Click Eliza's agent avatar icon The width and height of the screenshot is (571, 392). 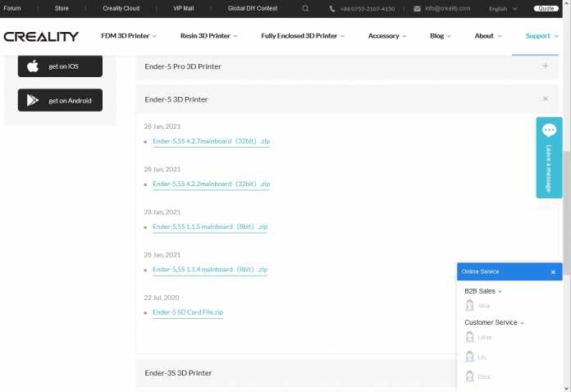[x=470, y=376]
